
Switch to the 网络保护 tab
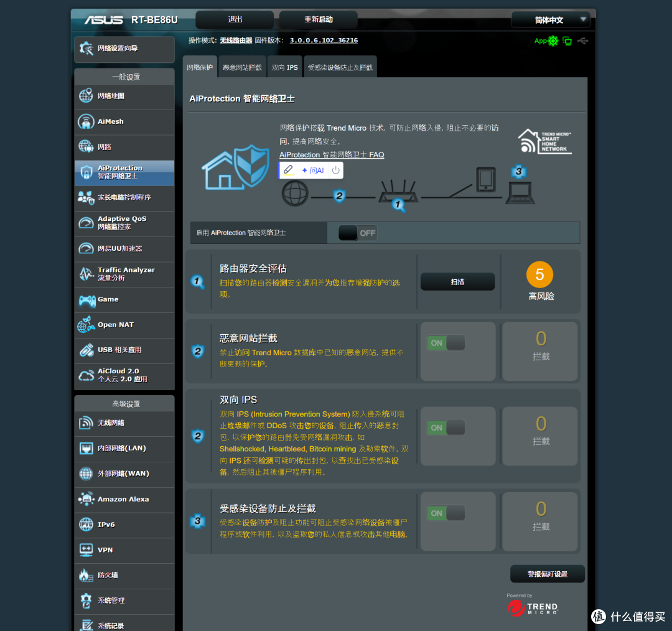pyautogui.click(x=200, y=67)
